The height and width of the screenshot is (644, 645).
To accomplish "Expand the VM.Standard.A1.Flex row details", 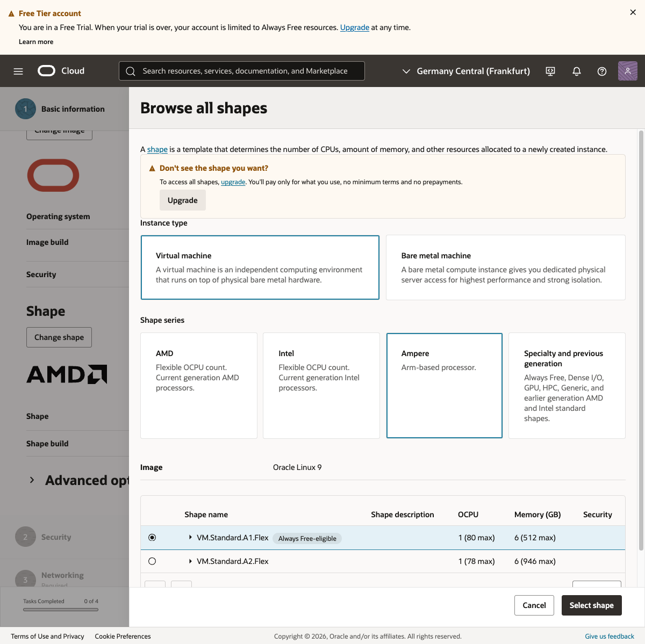I will (x=190, y=538).
